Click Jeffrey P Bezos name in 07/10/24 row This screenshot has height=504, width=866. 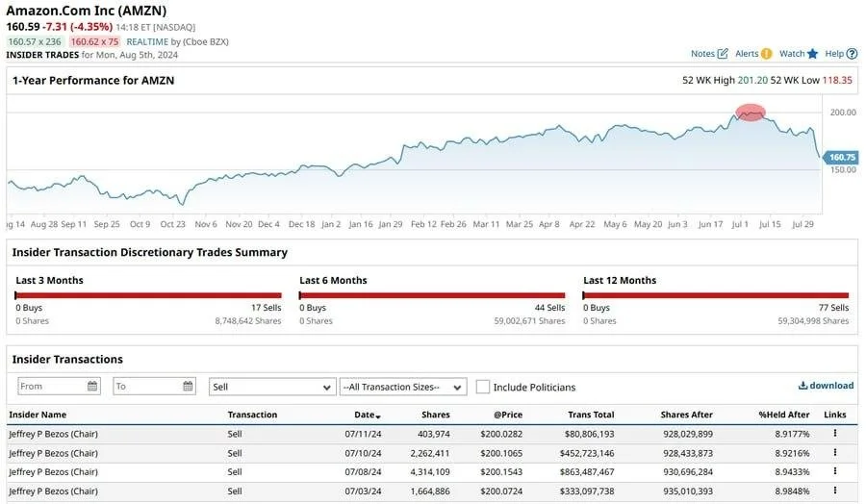coord(53,453)
